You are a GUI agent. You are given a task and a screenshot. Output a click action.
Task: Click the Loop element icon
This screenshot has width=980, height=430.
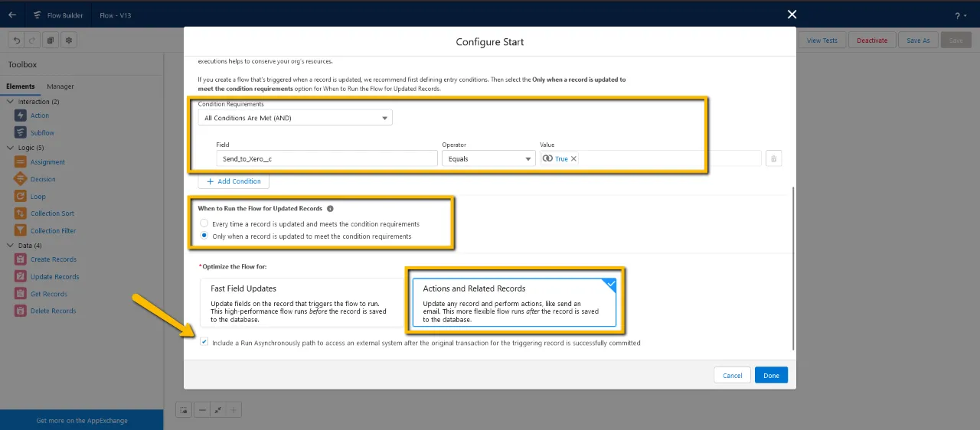20,197
